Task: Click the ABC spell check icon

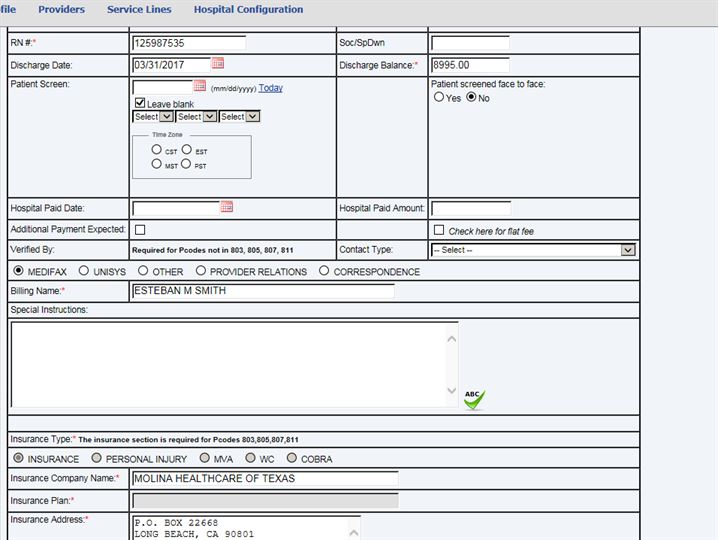Action: click(474, 400)
